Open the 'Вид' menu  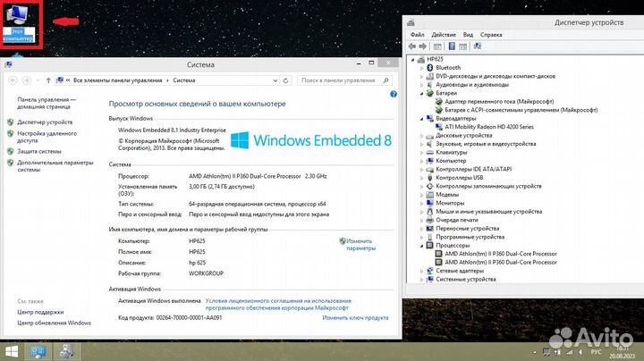[468, 35]
